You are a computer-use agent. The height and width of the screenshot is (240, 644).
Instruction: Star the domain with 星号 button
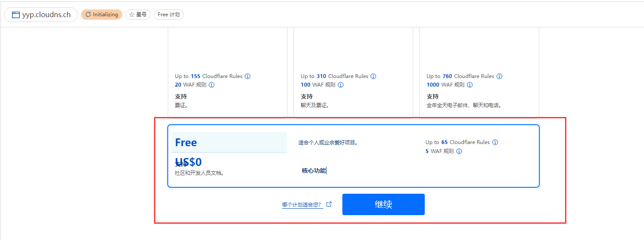tap(138, 15)
